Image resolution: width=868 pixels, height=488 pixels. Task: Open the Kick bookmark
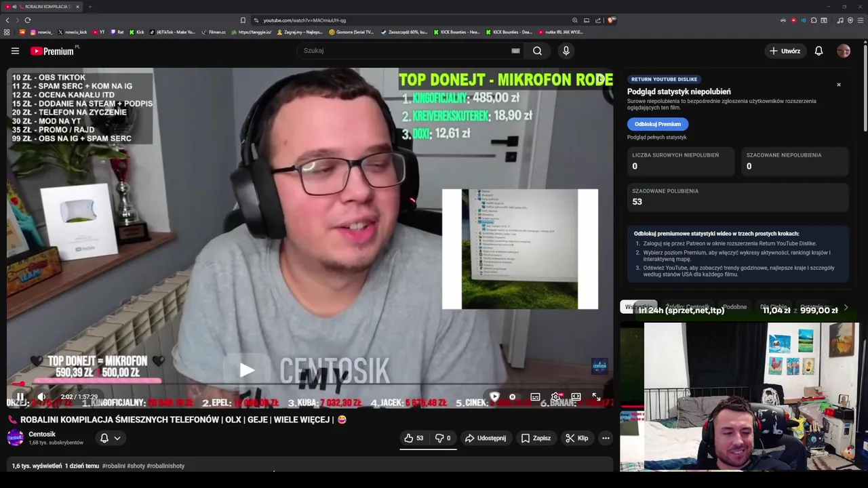click(x=136, y=32)
